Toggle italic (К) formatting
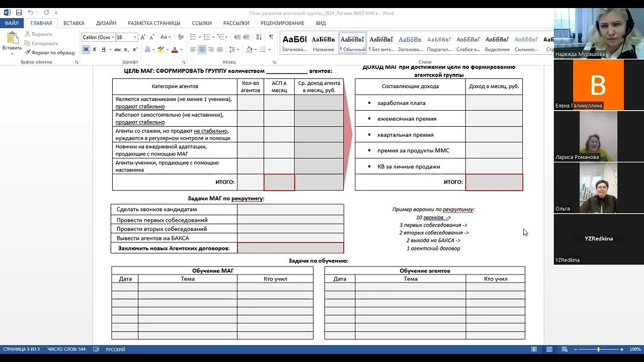Screen dimensions: 644x362 click(95, 49)
